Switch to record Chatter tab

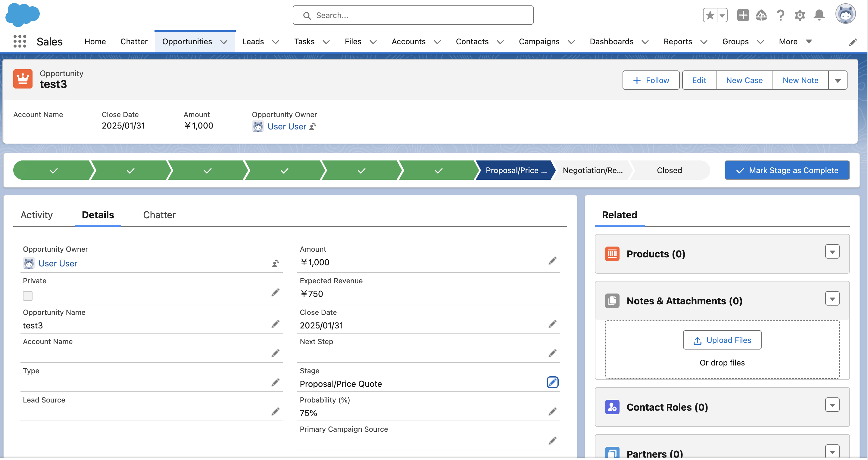point(159,215)
